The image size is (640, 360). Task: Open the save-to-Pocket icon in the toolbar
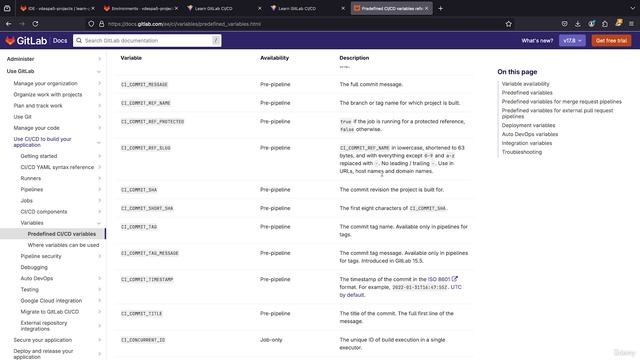pyautogui.click(x=564, y=24)
